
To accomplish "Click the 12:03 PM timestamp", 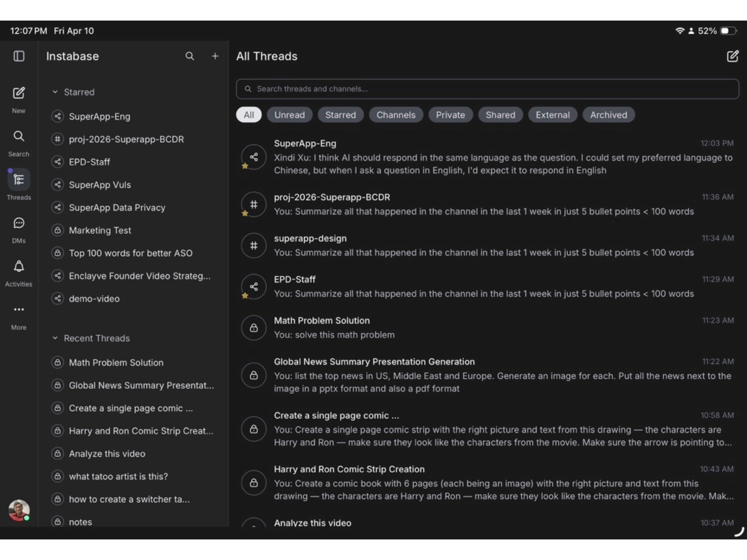I will click(717, 143).
